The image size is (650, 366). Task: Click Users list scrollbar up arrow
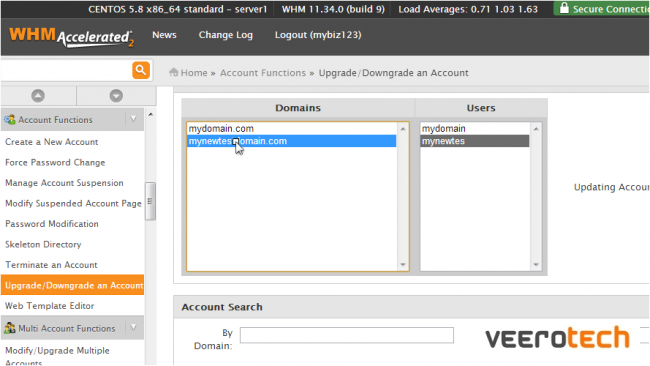pos(536,129)
